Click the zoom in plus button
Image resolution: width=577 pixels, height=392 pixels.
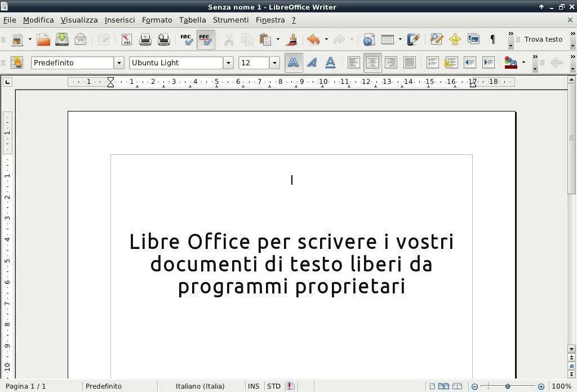(x=541, y=386)
